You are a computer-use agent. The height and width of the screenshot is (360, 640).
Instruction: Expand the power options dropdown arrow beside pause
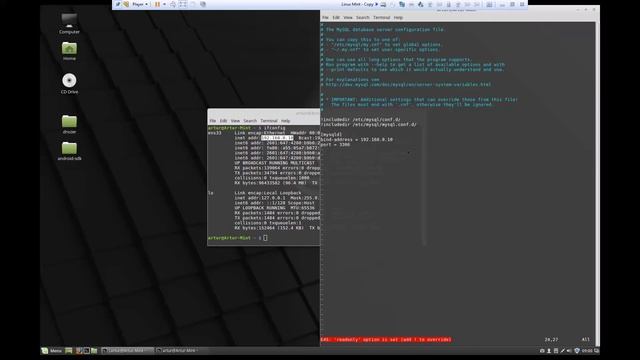pos(164,4)
